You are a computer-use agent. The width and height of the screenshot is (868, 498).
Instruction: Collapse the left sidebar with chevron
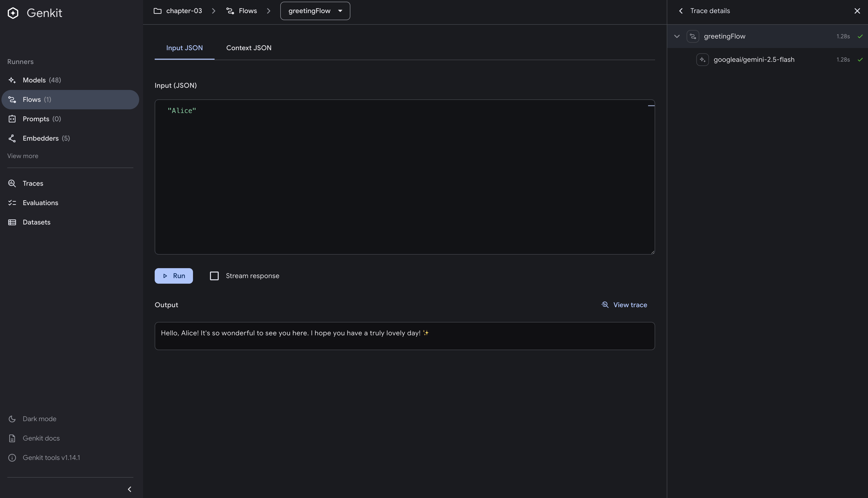(x=129, y=490)
